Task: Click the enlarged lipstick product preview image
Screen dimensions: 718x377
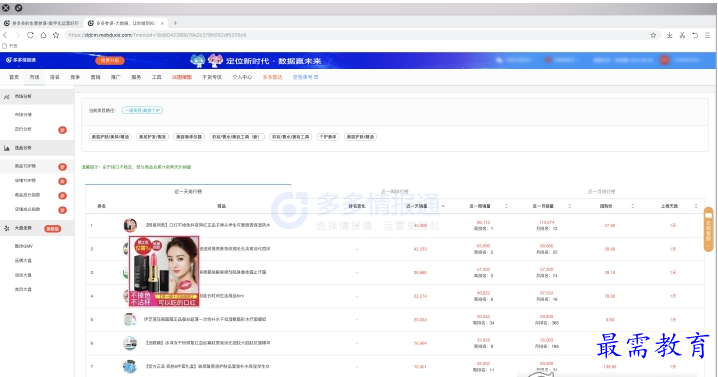Action: pyautogui.click(x=164, y=271)
